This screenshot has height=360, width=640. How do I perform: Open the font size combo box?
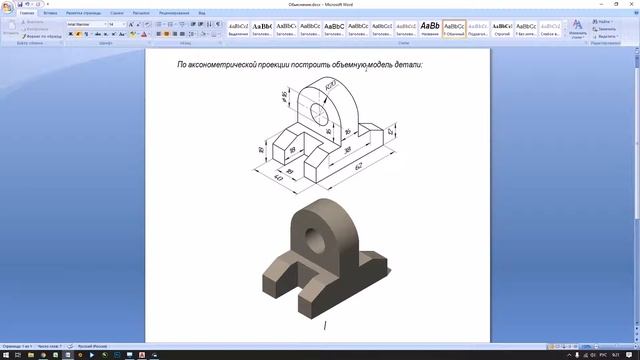click(117, 24)
